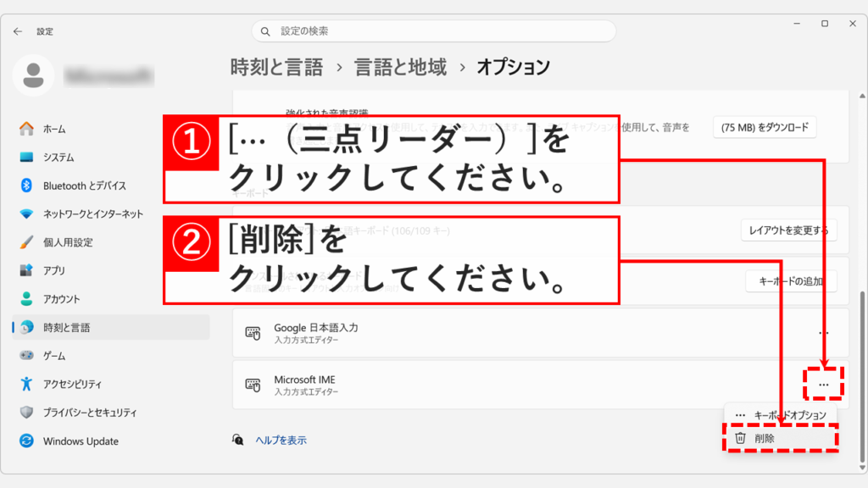Select 時刻と言語 in the sidebar
The width and height of the screenshot is (868, 488).
tap(111, 328)
